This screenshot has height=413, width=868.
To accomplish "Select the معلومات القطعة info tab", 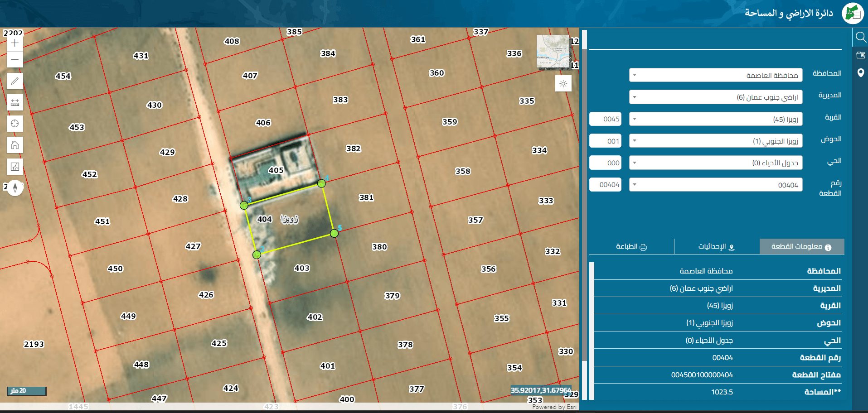I will pos(802,246).
